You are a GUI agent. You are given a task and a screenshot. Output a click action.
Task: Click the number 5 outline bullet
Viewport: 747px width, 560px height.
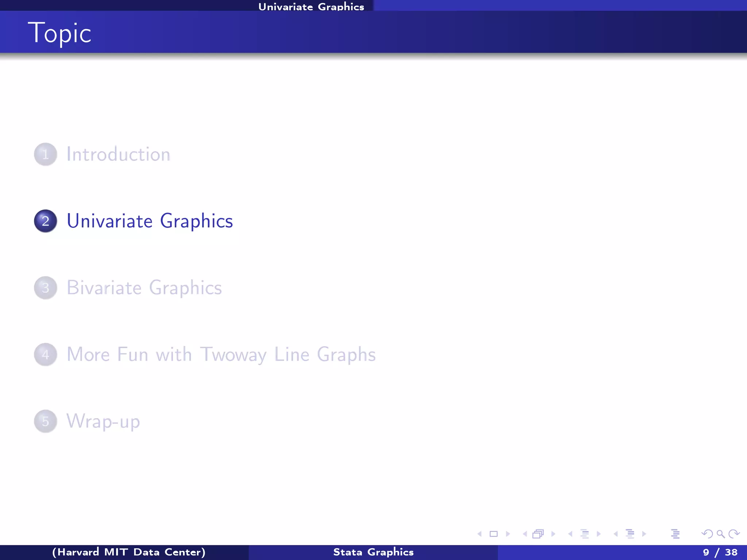46,421
